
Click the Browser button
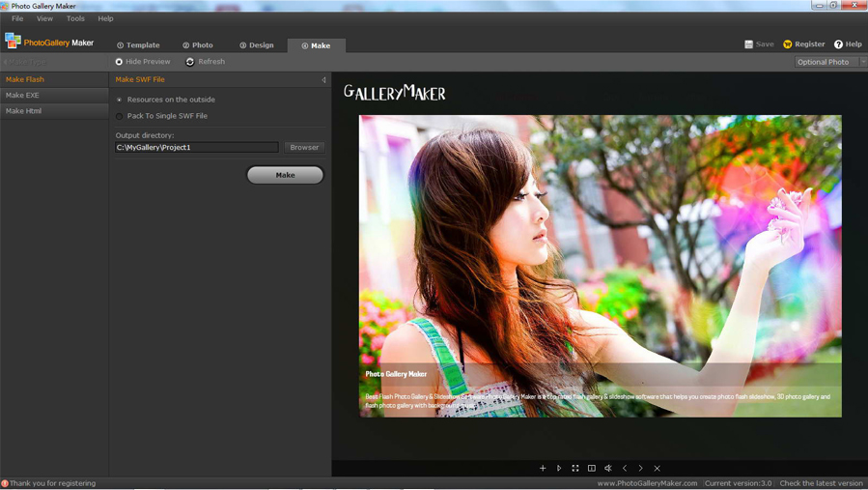tap(304, 148)
